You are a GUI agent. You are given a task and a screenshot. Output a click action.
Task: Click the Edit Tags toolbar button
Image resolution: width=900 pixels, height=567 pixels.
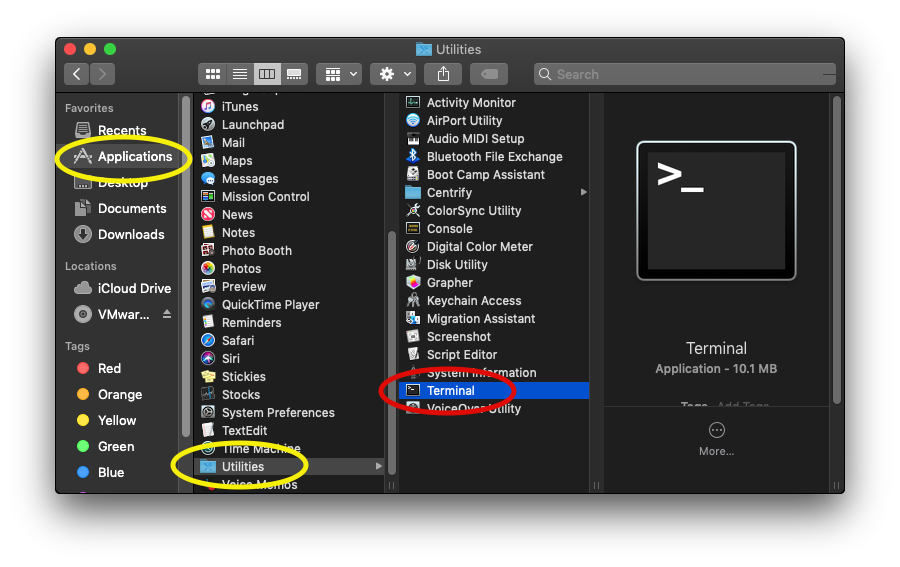click(x=489, y=74)
